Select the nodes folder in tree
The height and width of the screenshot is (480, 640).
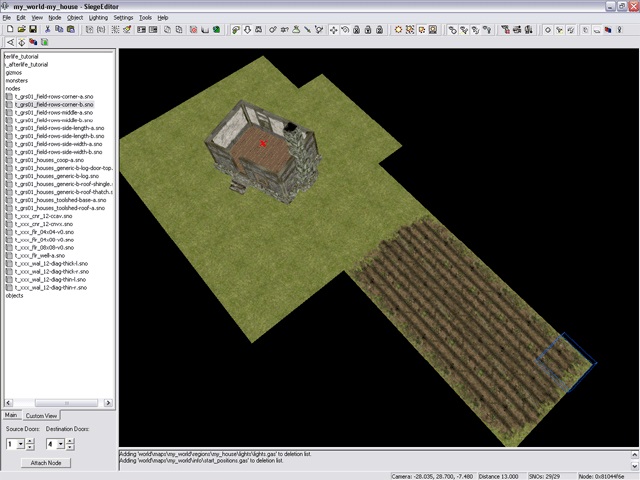click(13, 88)
